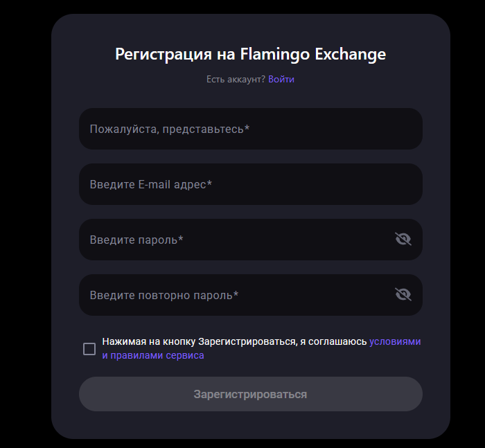Click the crossed-eye icon in the repeat password field
485x448 pixels.
point(403,295)
